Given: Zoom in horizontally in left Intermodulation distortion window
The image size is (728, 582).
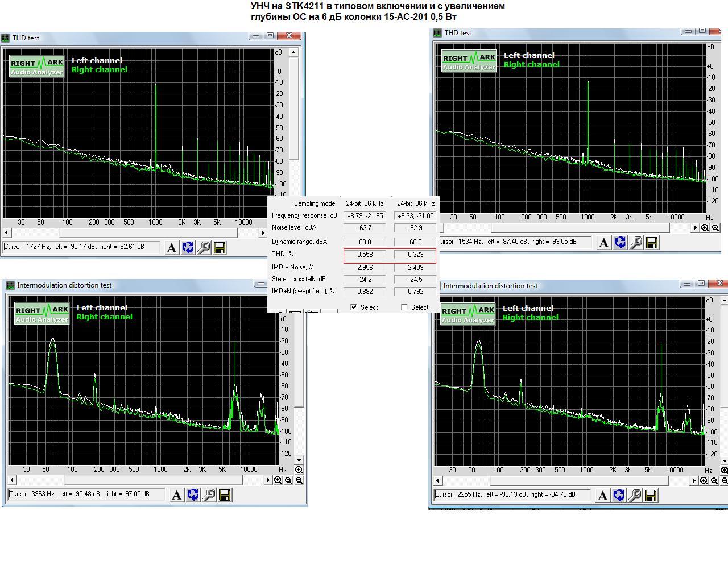Looking at the screenshot, I should tap(278, 480).
